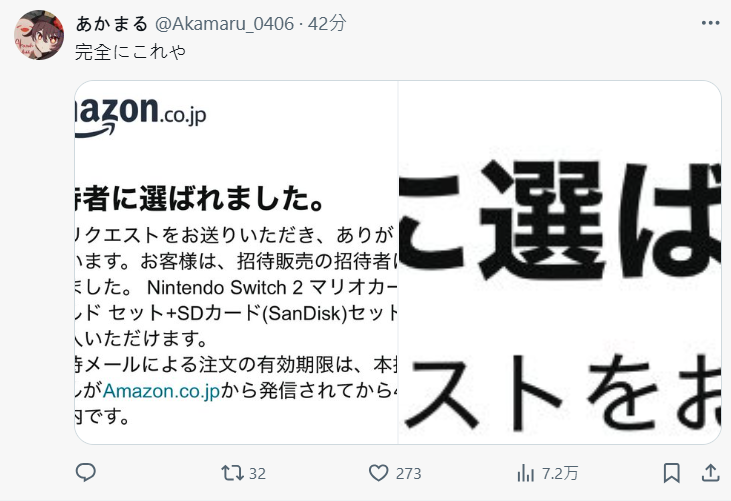Like the tweet with the heart icon
This screenshot has width=731, height=501.
[x=378, y=473]
